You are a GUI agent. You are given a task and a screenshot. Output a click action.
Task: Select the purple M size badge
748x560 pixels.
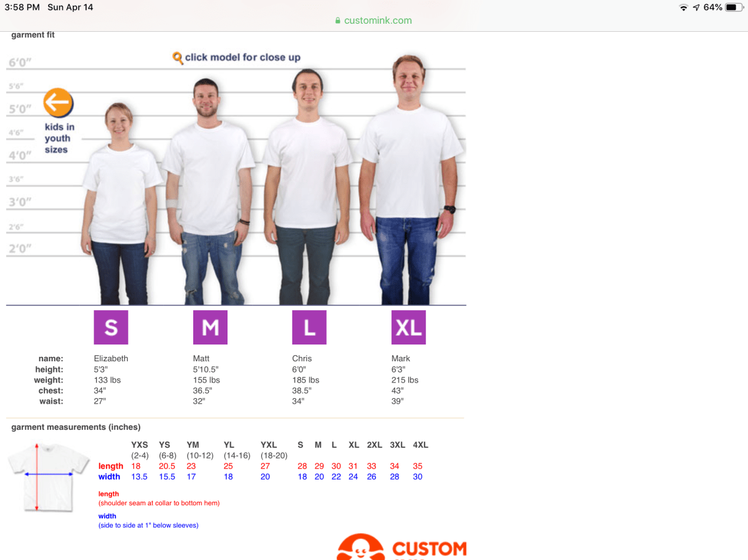coord(210,327)
